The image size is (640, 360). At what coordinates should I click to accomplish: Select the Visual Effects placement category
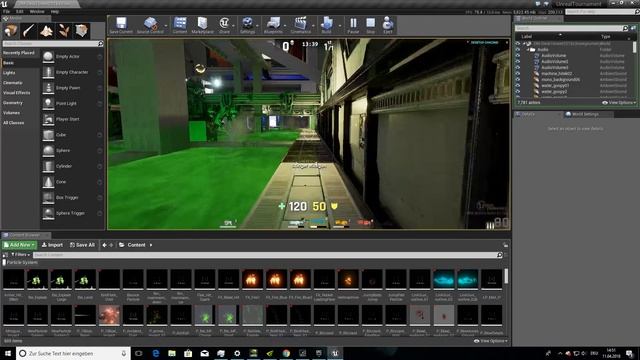17,93
